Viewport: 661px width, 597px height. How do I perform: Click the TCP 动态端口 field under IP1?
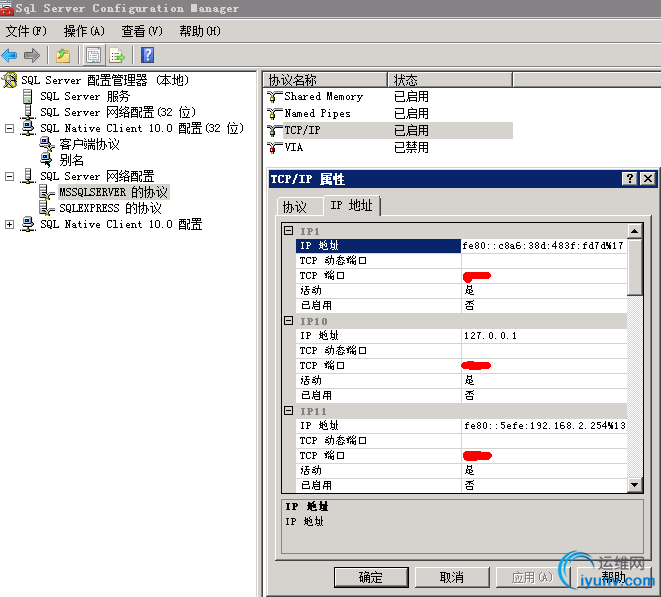(544, 261)
